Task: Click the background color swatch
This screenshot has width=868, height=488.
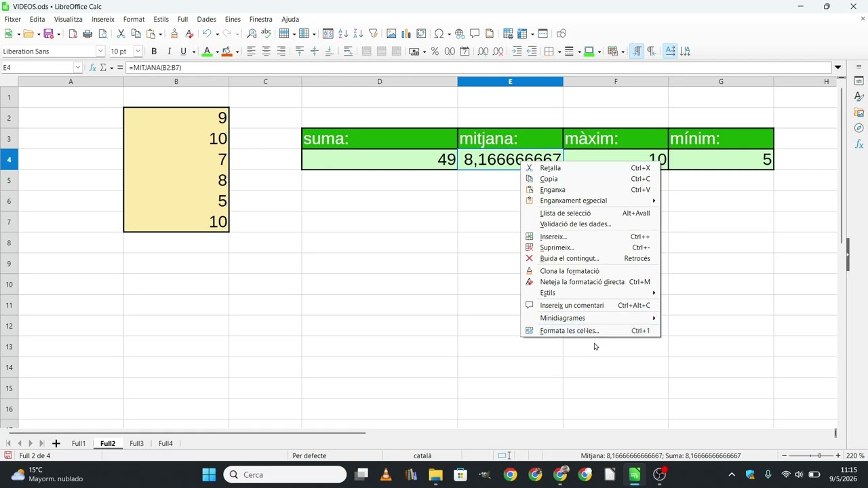Action: [x=226, y=51]
